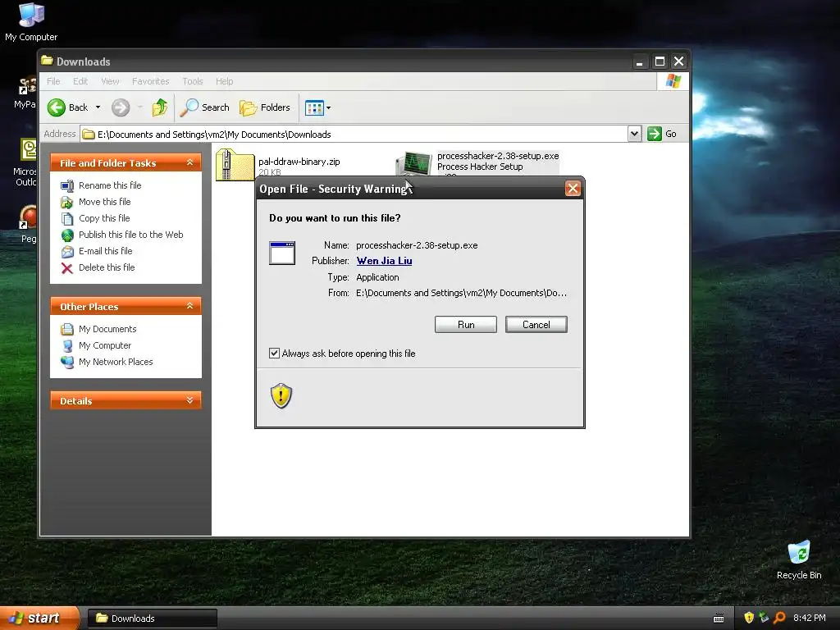Screen dimensions: 840x630
Task: Click the 8:42 PM clock
Action: click(810, 618)
